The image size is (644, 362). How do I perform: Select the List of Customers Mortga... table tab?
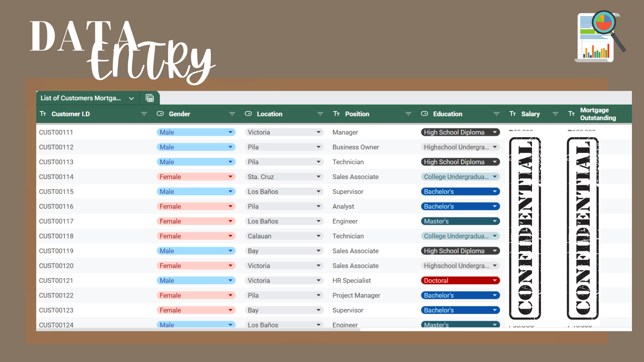[80, 98]
